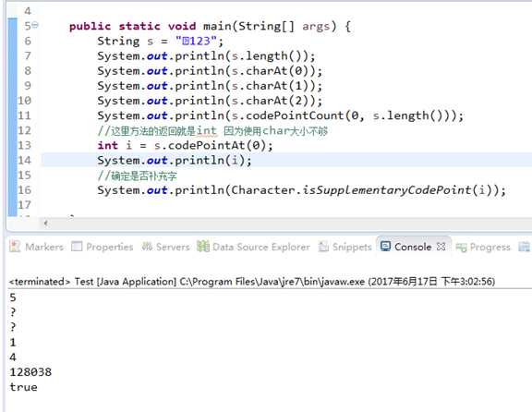
Task: Click the terminated Test launch description
Action: point(252,282)
